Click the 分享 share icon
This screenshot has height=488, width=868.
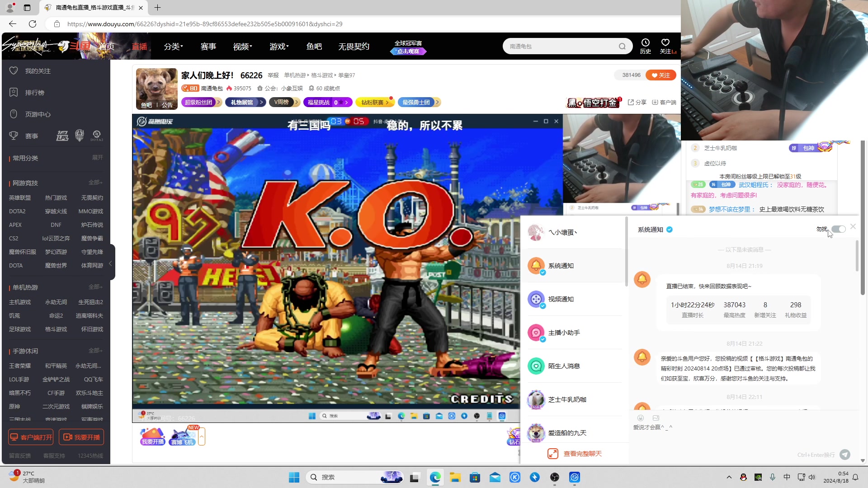coord(631,103)
